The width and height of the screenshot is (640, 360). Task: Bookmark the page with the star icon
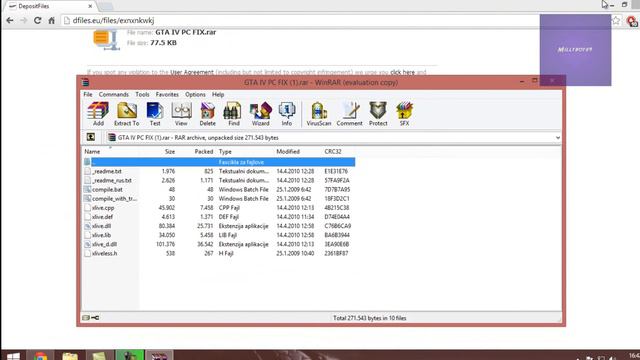616,20
